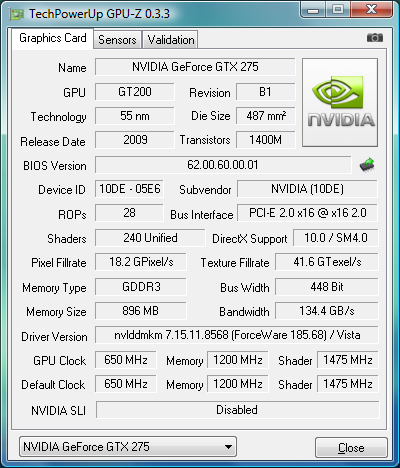This screenshot has height=468, width=400.
Task: Click the Memory Size field 896 MB
Action: click(x=141, y=311)
